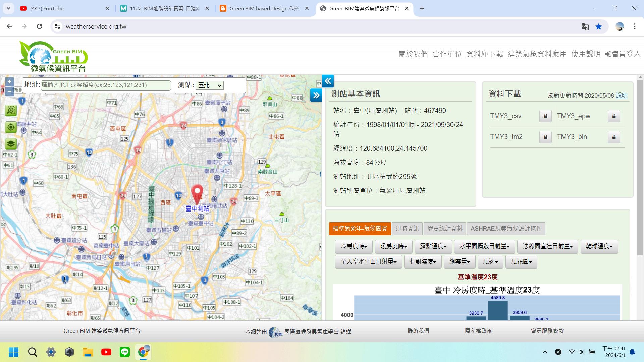Click the locate-me target map button
This screenshot has width=644, height=362.
pyautogui.click(x=11, y=127)
